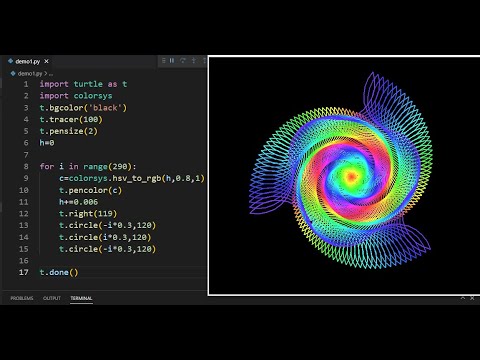Open the OUTPUT panel tab
The image size is (480, 360).
52,298
